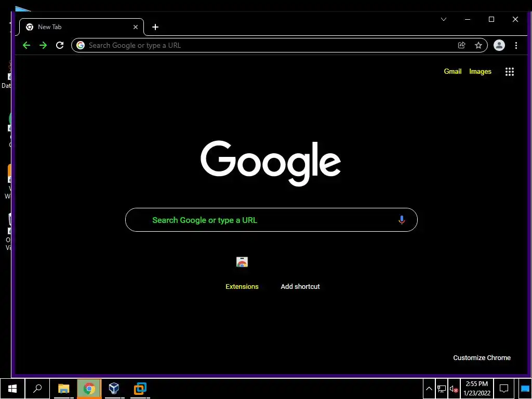
Task: Open the Chrome profile avatar menu
Action: point(499,45)
